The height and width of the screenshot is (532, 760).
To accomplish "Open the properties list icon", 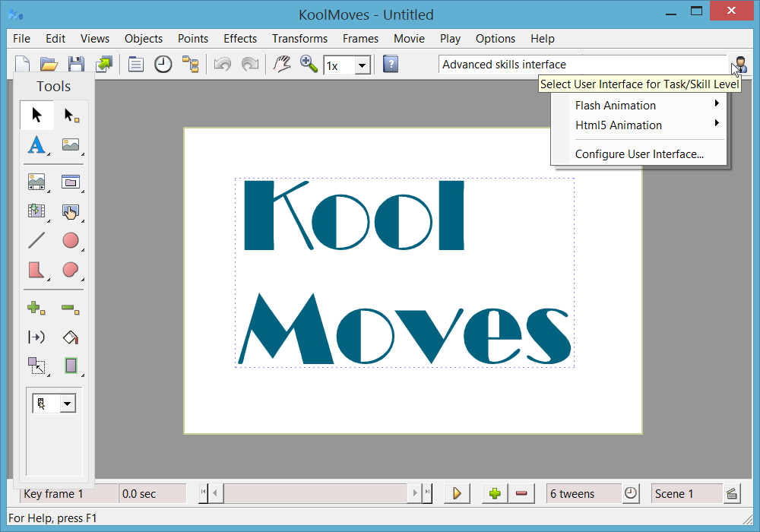I will coord(136,64).
